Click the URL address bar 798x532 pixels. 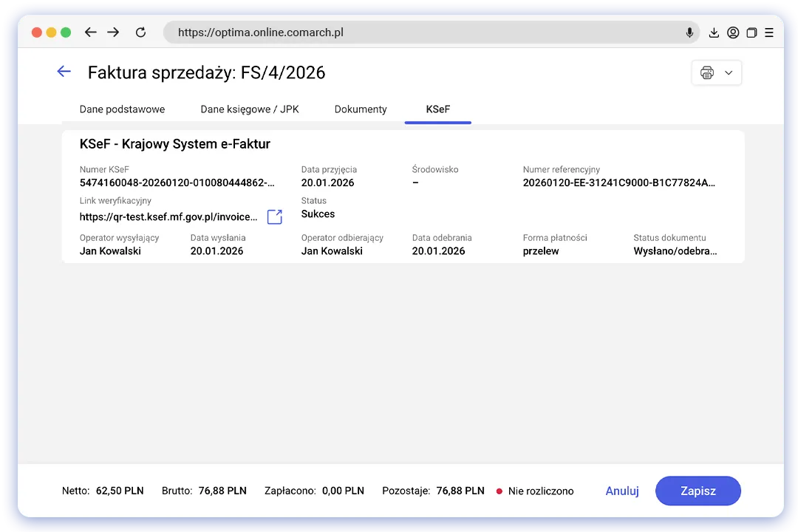click(421, 33)
